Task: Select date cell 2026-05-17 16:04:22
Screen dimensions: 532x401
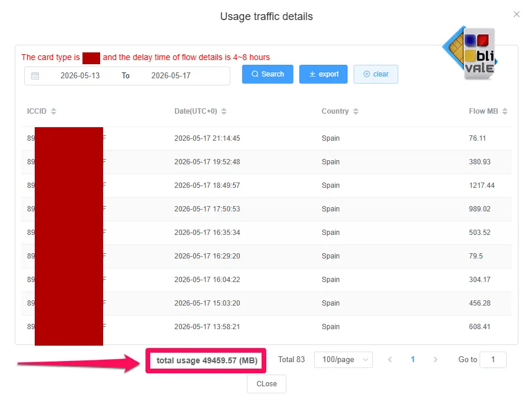Action: [207, 280]
